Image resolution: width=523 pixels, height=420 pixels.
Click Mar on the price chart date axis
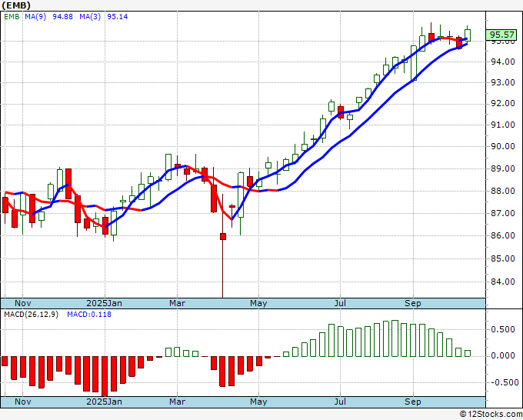point(177,303)
